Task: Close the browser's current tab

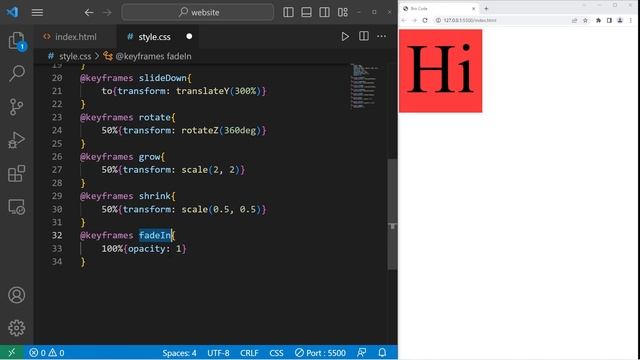Action: (x=473, y=8)
